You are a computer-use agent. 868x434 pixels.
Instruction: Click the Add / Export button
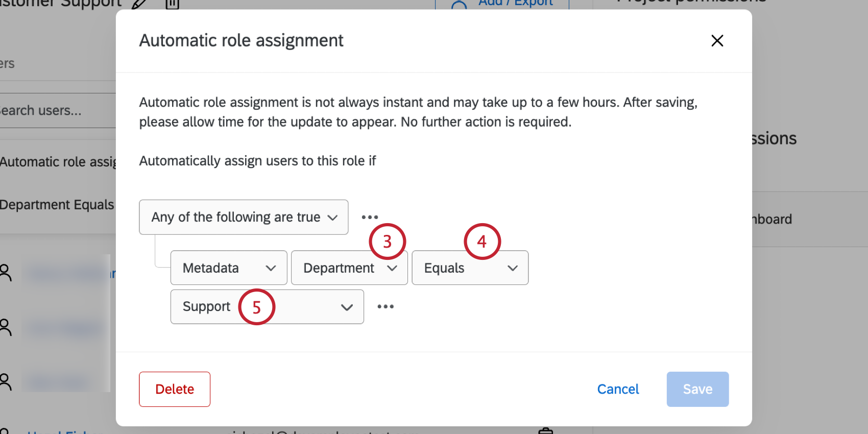502,4
